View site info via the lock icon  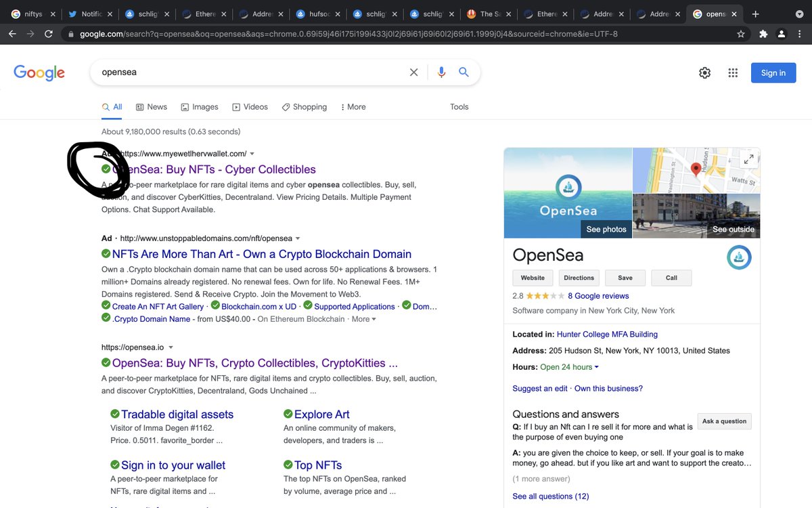coord(70,34)
